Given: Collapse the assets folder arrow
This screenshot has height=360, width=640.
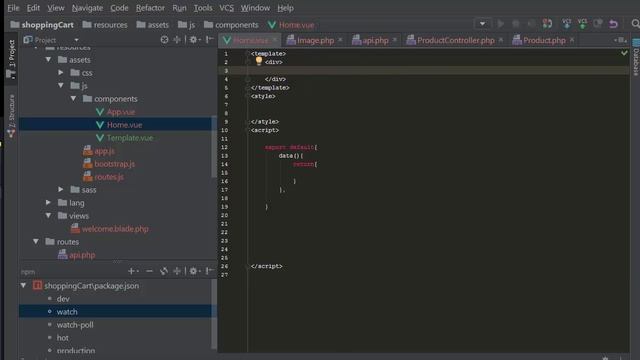Looking at the screenshot, I should [48, 60].
